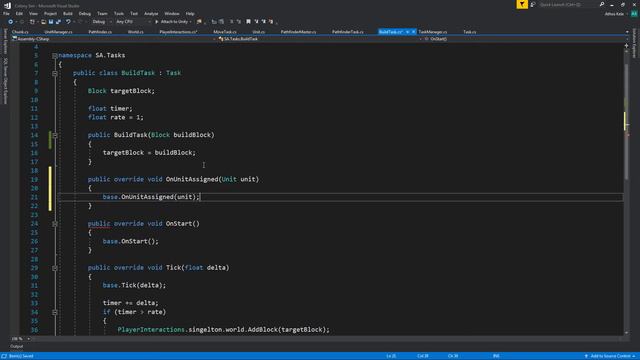Click the editor split handle above the scrollbar
The height and width of the screenshot is (360, 640).
[627, 46]
